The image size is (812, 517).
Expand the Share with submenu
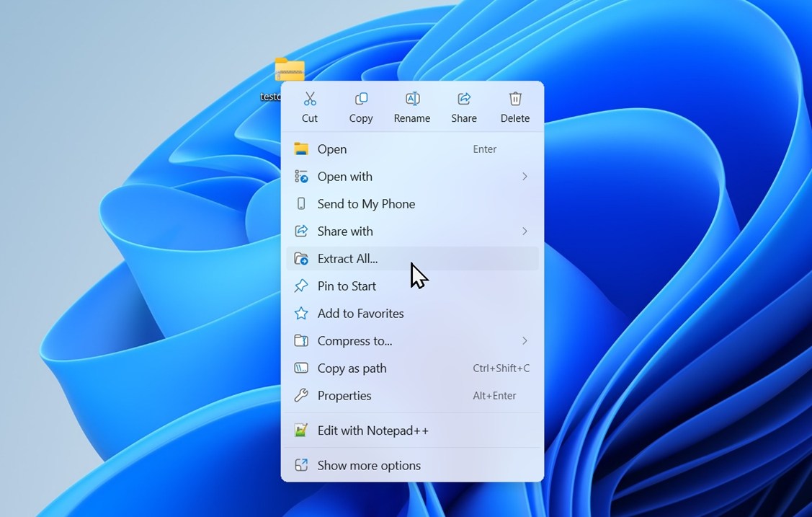click(525, 231)
